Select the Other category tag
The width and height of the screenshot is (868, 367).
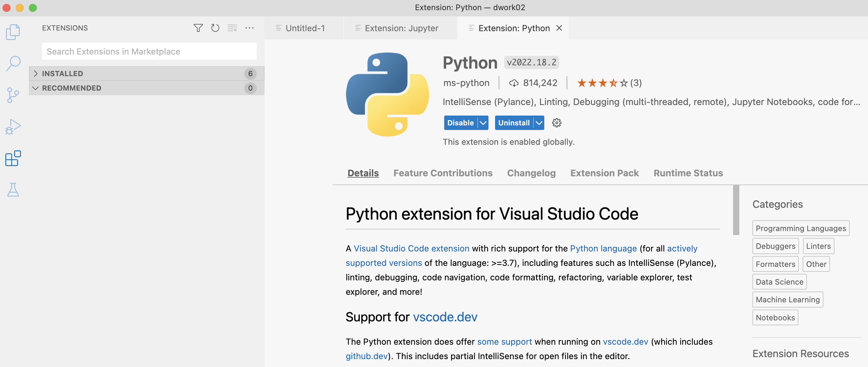coord(816,264)
